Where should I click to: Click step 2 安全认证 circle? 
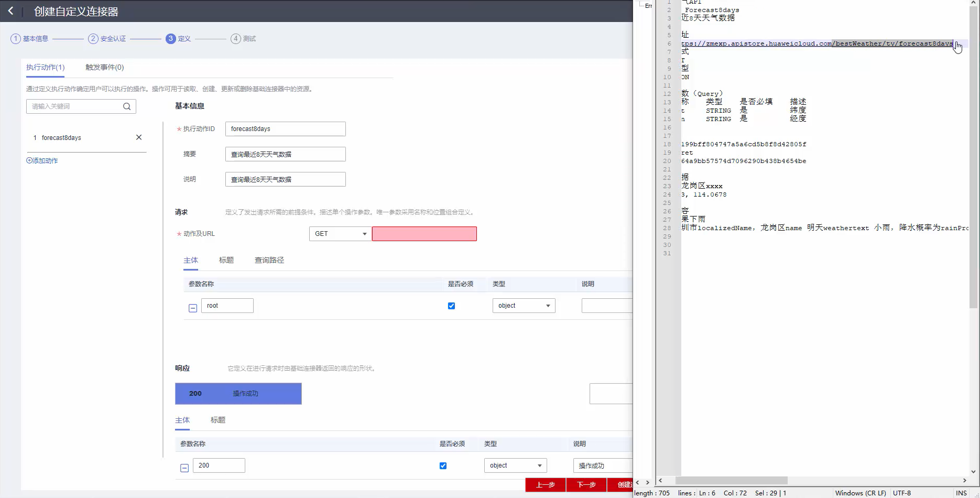pyautogui.click(x=93, y=39)
